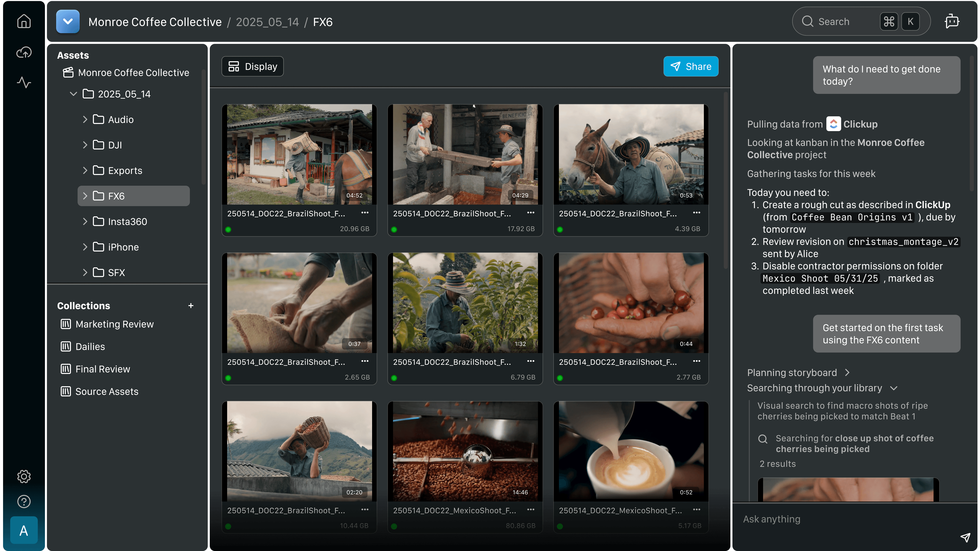The width and height of the screenshot is (980, 551).
Task: Expand the Audio folder
Action: [85, 119]
